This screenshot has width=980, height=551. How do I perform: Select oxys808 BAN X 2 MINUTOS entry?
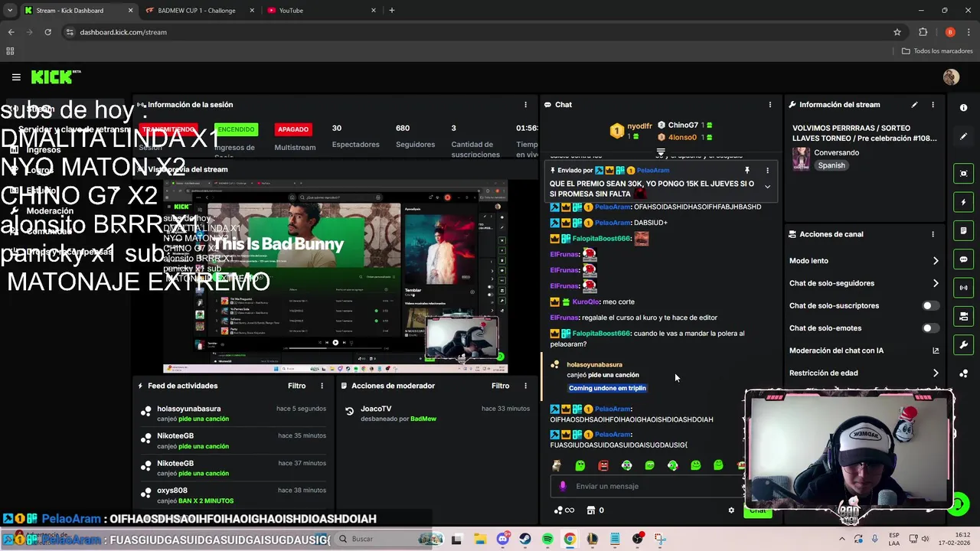[x=233, y=495]
